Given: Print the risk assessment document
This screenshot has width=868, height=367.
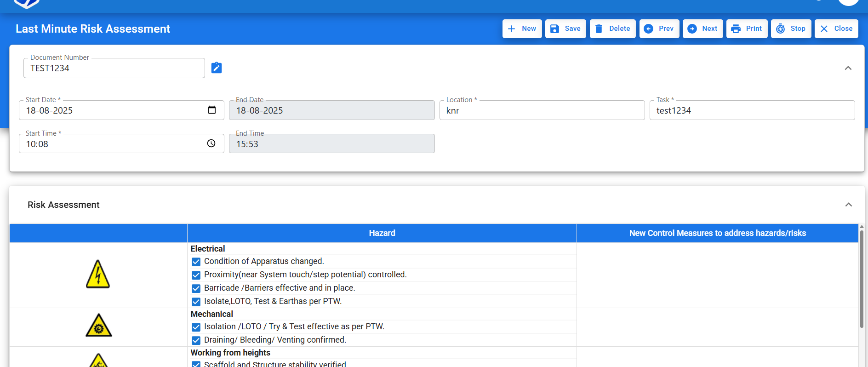Looking at the screenshot, I should (747, 29).
